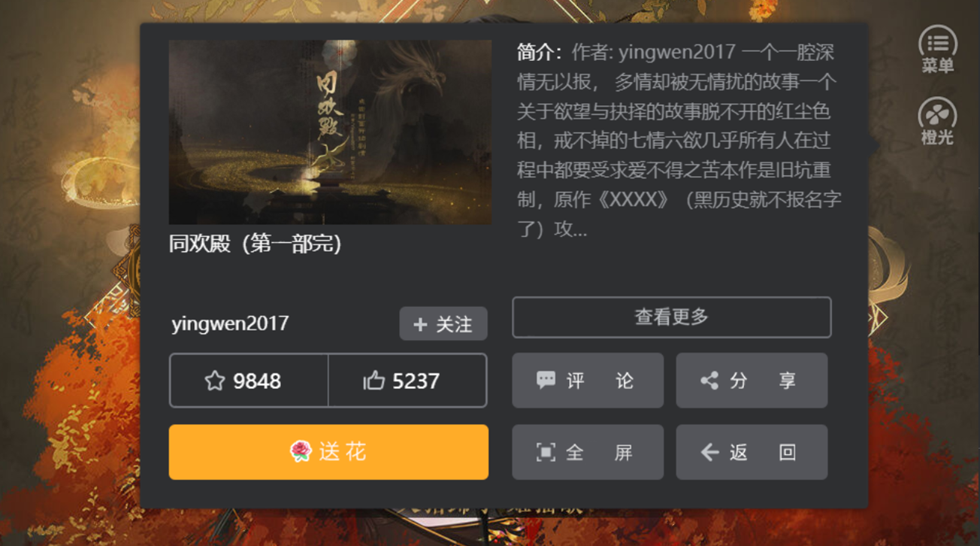
Task: Toggle favorite count 9848
Action: point(249,381)
